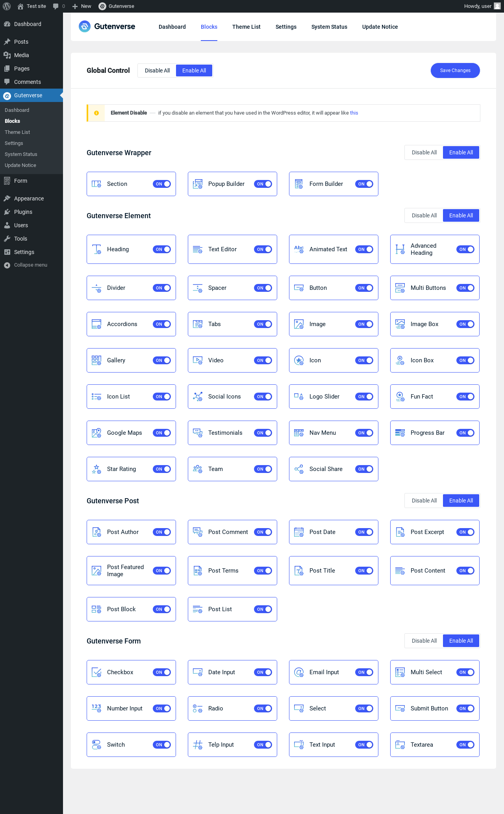The height and width of the screenshot is (814, 504).
Task: Click the Checkbox block icon
Action: pyautogui.click(x=96, y=672)
